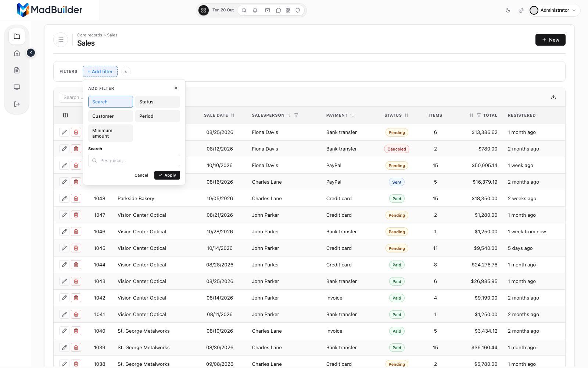Click the round dark dashboard button beside date
588x368 pixels.
(x=204, y=10)
